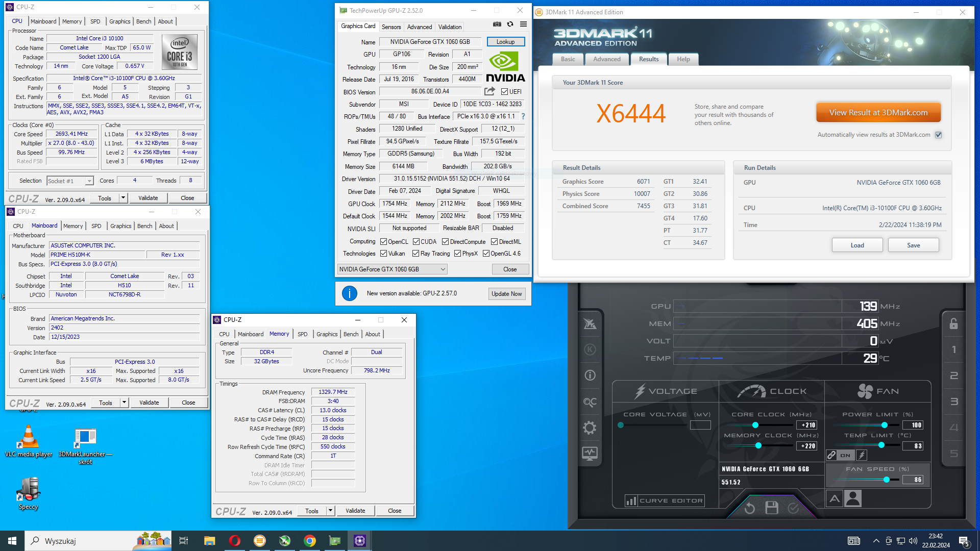Click the profile lock icon in Afterburner
Image resolution: width=980 pixels, height=551 pixels.
coord(953,323)
